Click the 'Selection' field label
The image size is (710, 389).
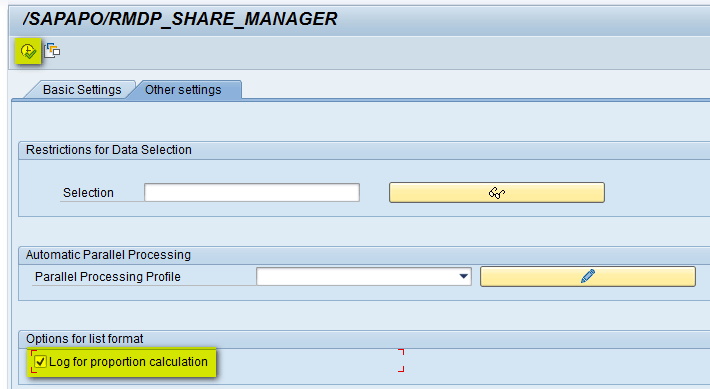88,192
